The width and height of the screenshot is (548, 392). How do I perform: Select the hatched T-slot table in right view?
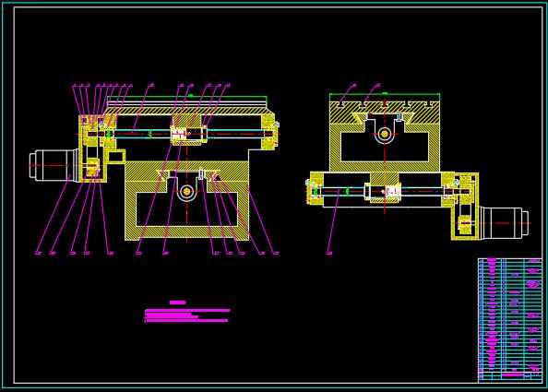[x=385, y=112]
